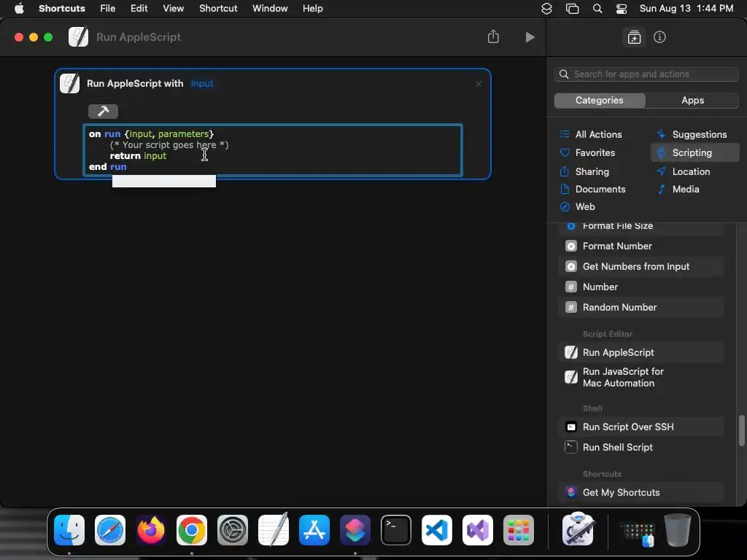Click the share icon in the toolbar

[x=493, y=36]
